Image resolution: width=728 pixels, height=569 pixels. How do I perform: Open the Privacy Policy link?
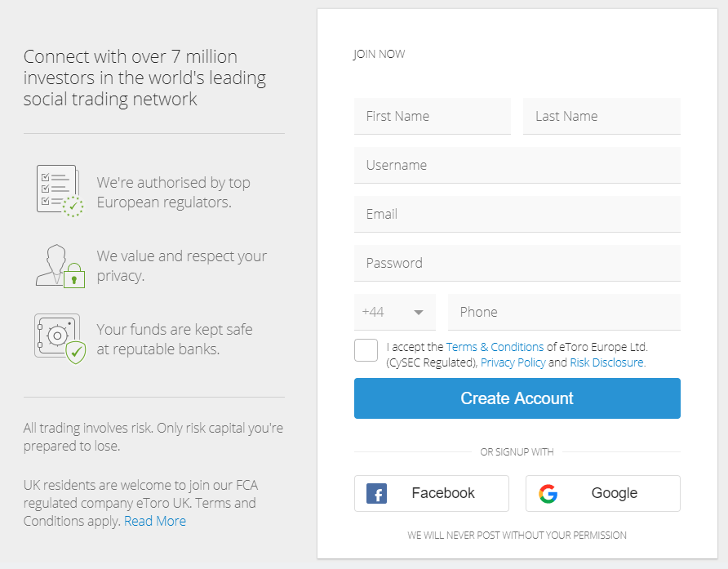pos(513,362)
